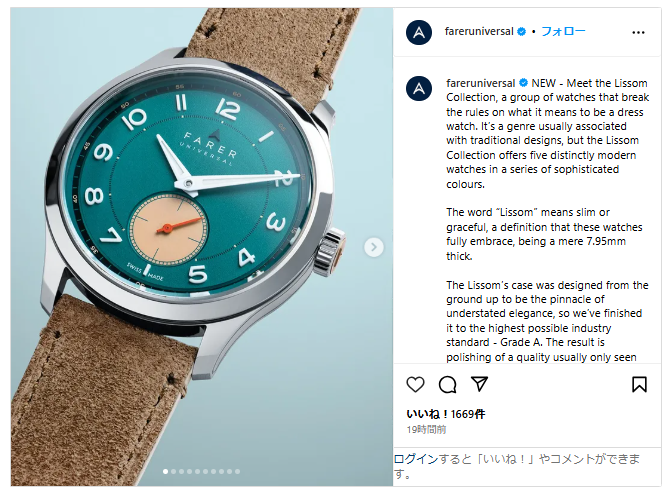This screenshot has height=494, width=671.
Task: View the いいね！1669件 likes list
Action: click(x=445, y=414)
